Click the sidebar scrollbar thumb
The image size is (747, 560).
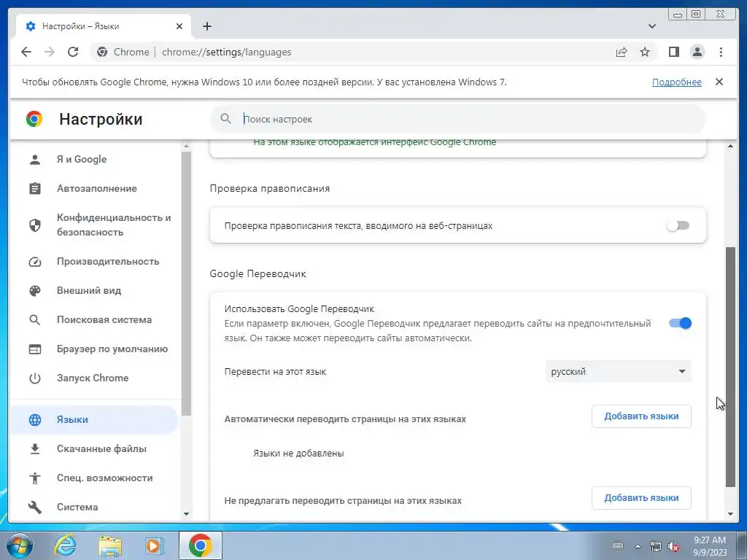(x=186, y=284)
